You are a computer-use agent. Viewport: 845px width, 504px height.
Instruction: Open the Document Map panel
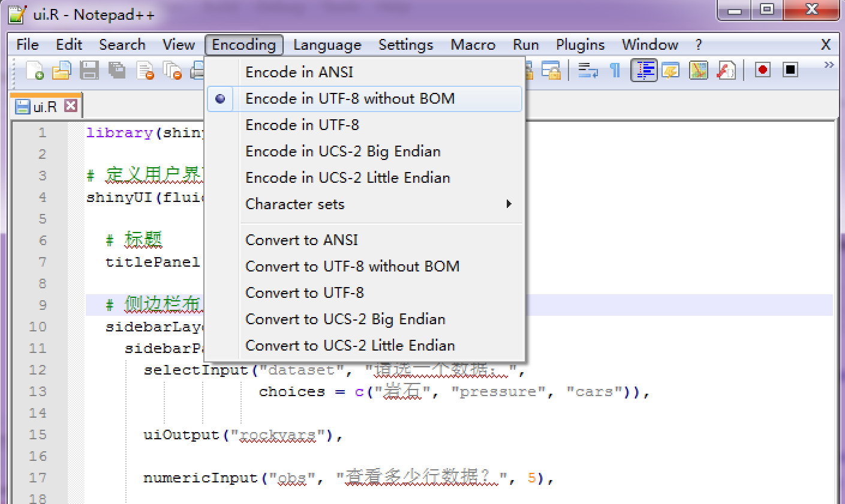pyautogui.click(x=698, y=70)
